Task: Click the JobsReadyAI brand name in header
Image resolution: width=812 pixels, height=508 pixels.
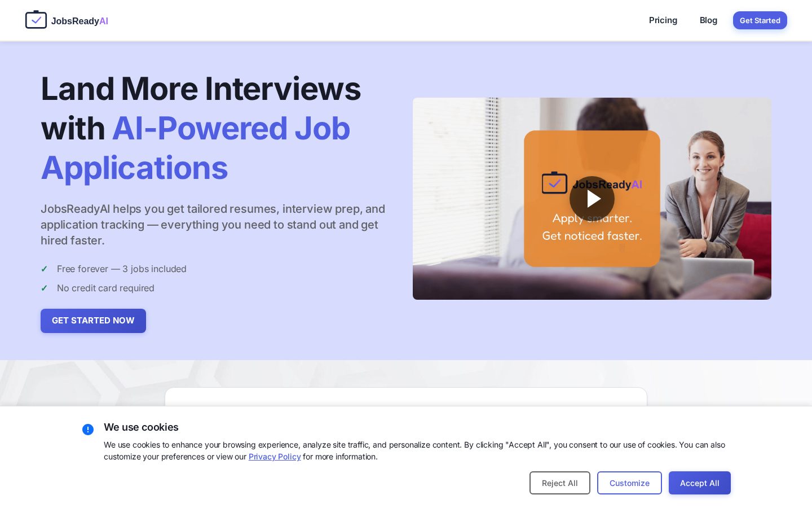Action: point(80,21)
